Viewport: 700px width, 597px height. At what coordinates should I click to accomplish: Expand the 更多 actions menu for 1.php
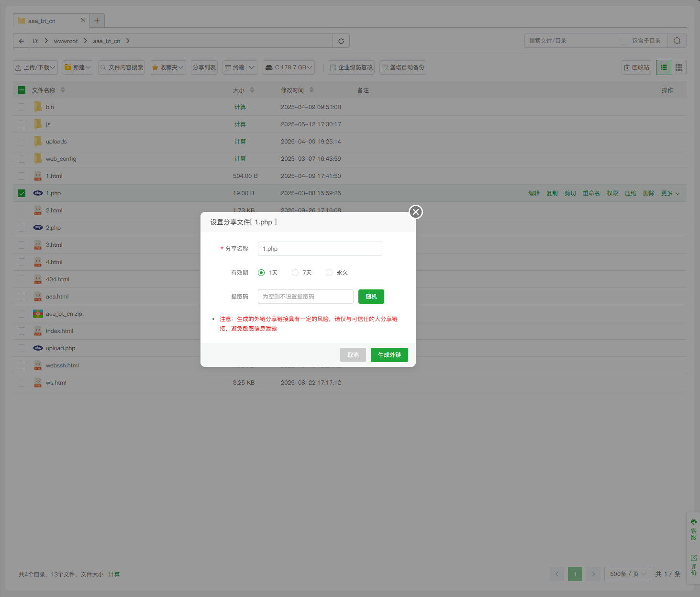coord(670,193)
